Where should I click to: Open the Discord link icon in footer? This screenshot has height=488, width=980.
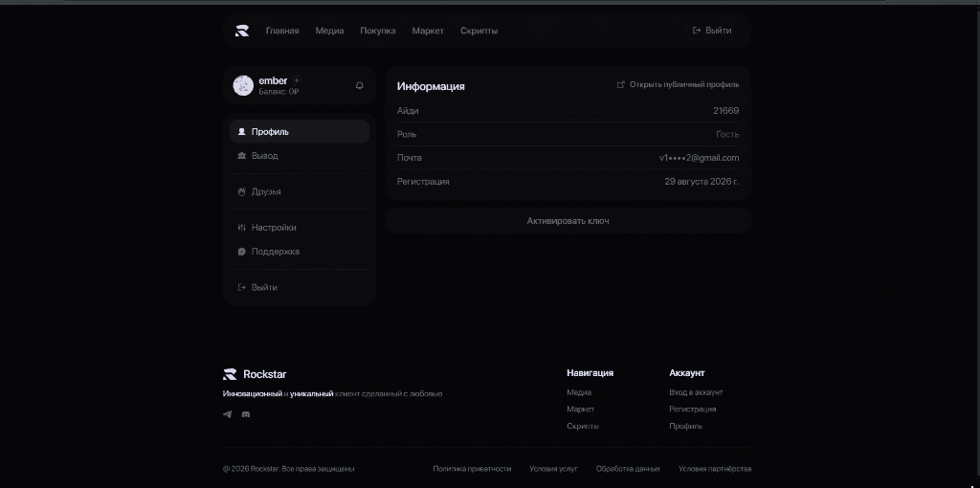246,414
